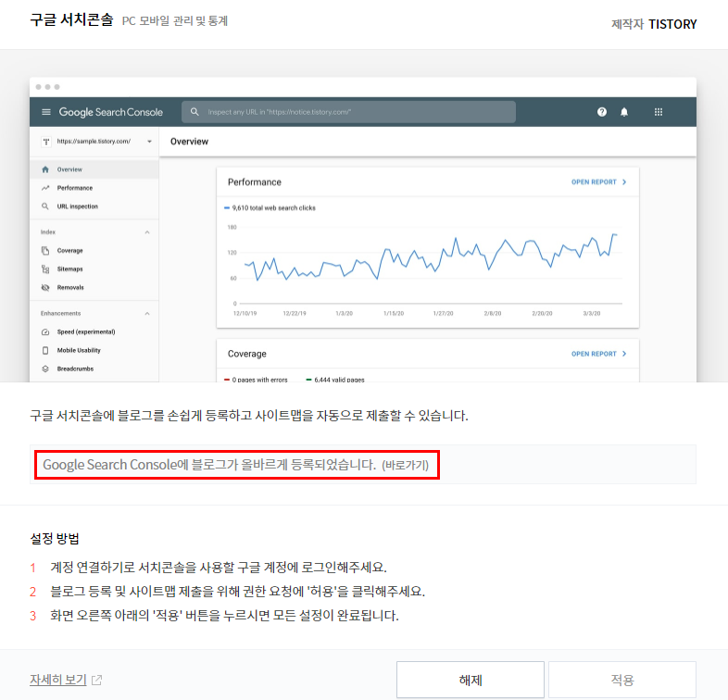Open the Performance OPEN REPORT link
Screen dimensions: 728x700
click(598, 182)
